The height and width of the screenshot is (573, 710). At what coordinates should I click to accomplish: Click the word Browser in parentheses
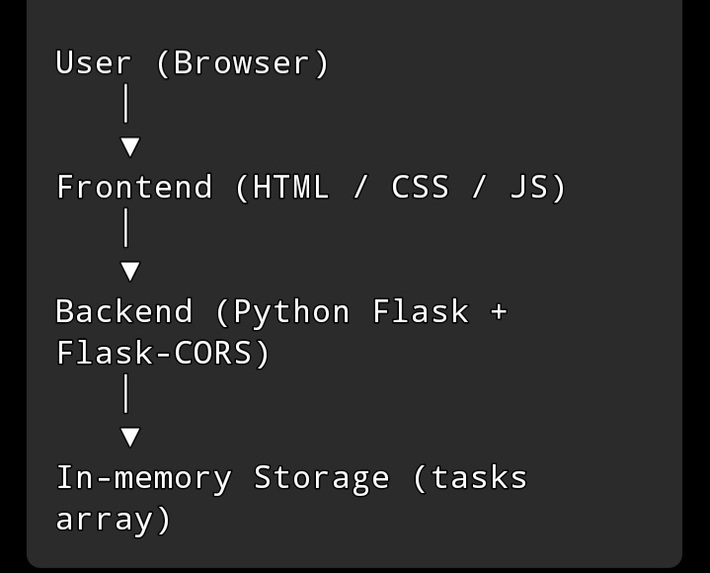[x=242, y=62]
